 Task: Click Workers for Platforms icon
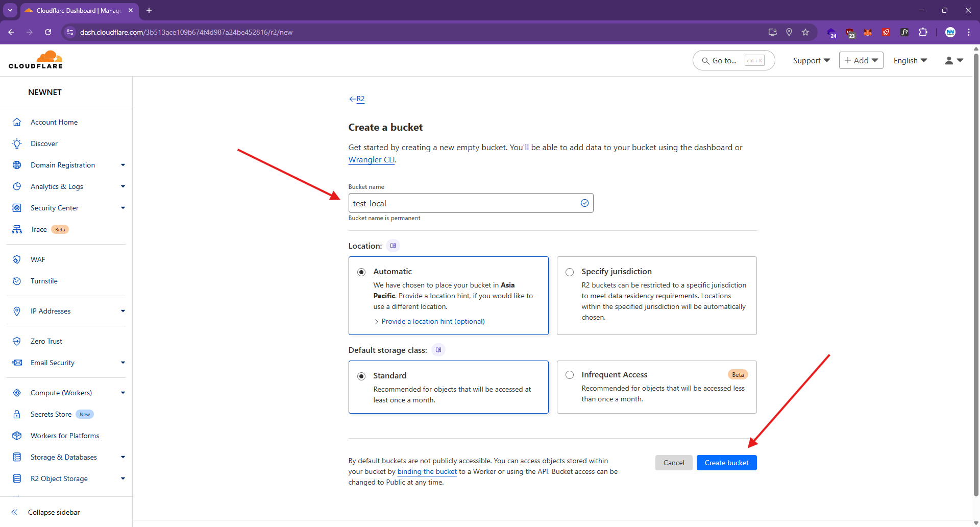coord(17,436)
